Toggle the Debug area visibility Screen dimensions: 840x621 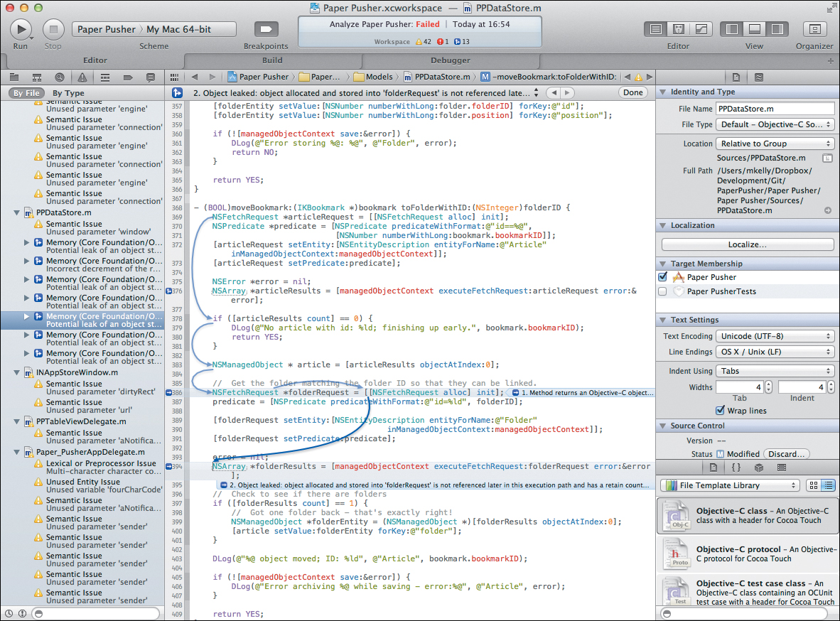pos(754,29)
